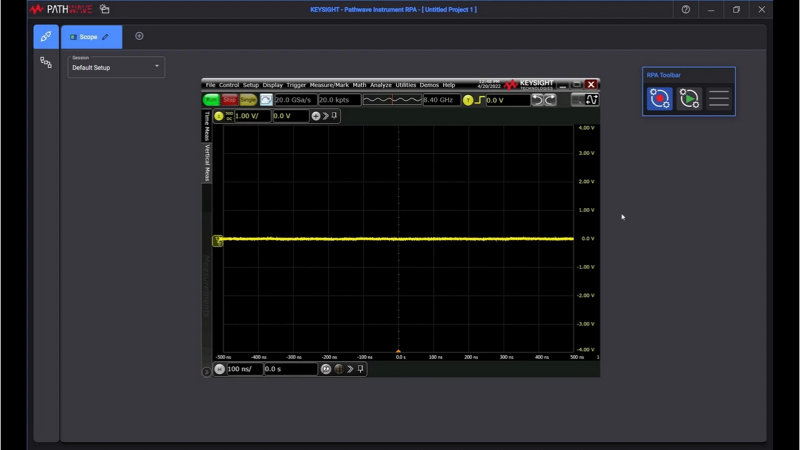Open the workflow tree icon in sidebar

(46, 63)
